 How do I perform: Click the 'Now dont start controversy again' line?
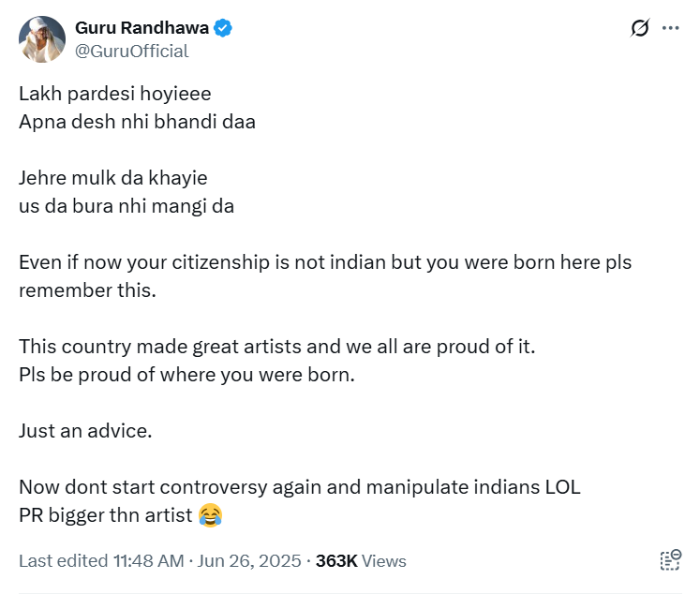tap(300, 487)
